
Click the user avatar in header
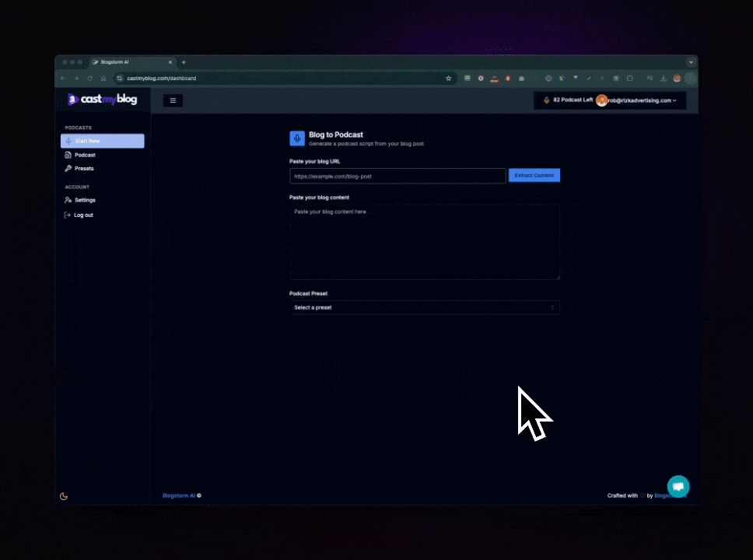click(601, 100)
